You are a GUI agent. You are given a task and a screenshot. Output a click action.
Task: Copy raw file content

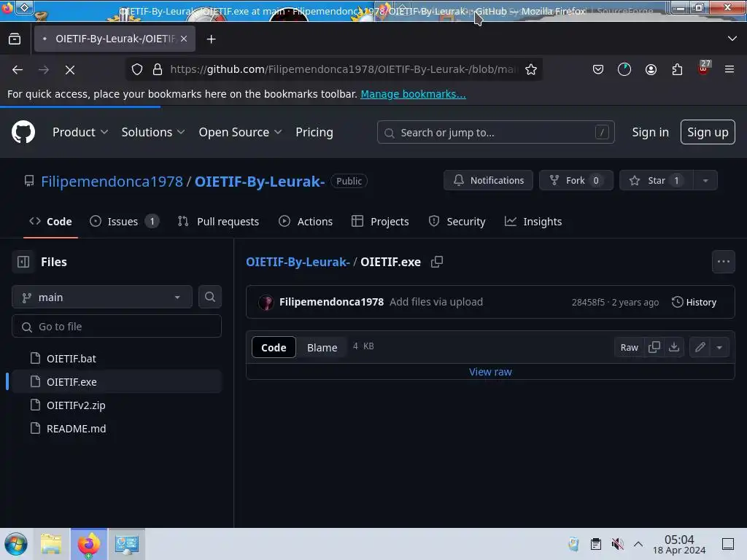click(x=654, y=347)
